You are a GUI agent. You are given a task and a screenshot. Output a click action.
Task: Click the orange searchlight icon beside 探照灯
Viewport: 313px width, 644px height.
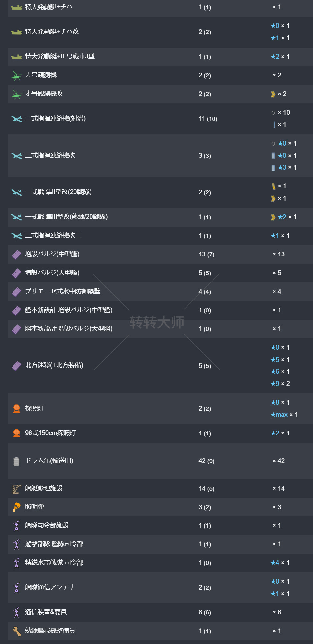point(17,408)
